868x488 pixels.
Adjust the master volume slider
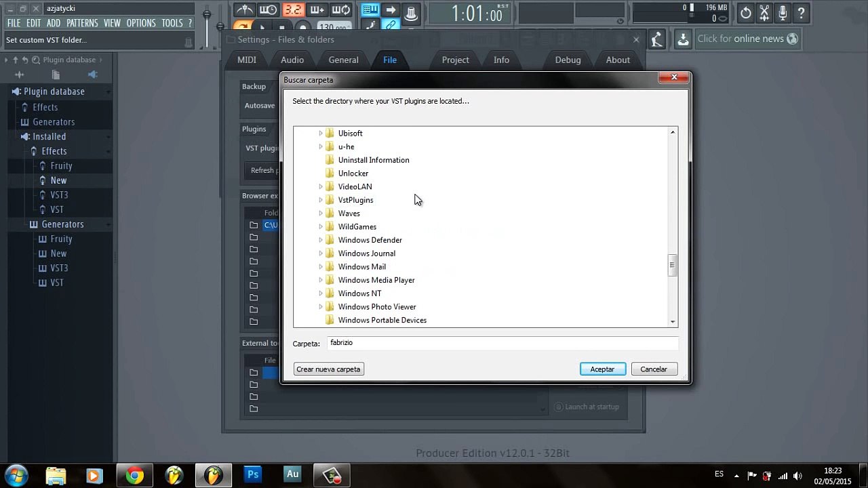pos(208,15)
